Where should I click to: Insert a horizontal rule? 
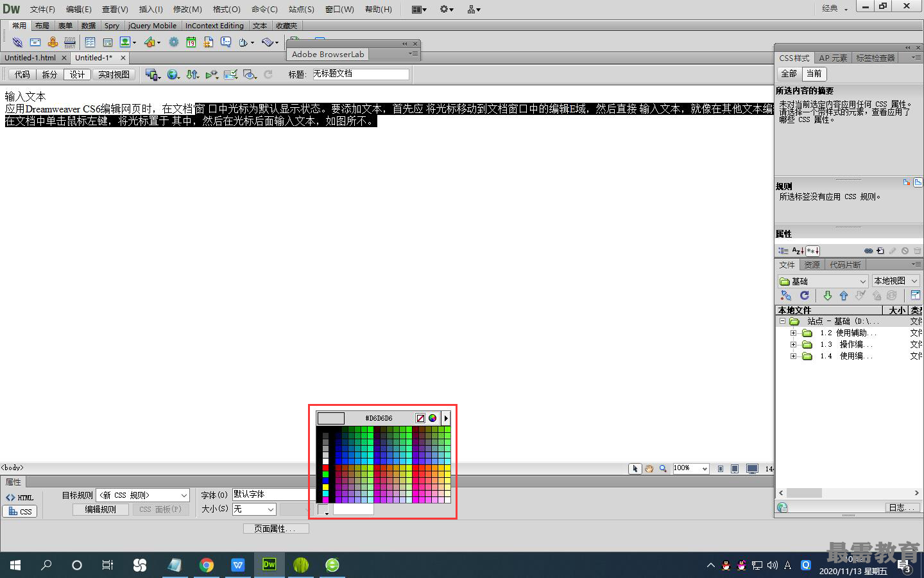point(70,42)
